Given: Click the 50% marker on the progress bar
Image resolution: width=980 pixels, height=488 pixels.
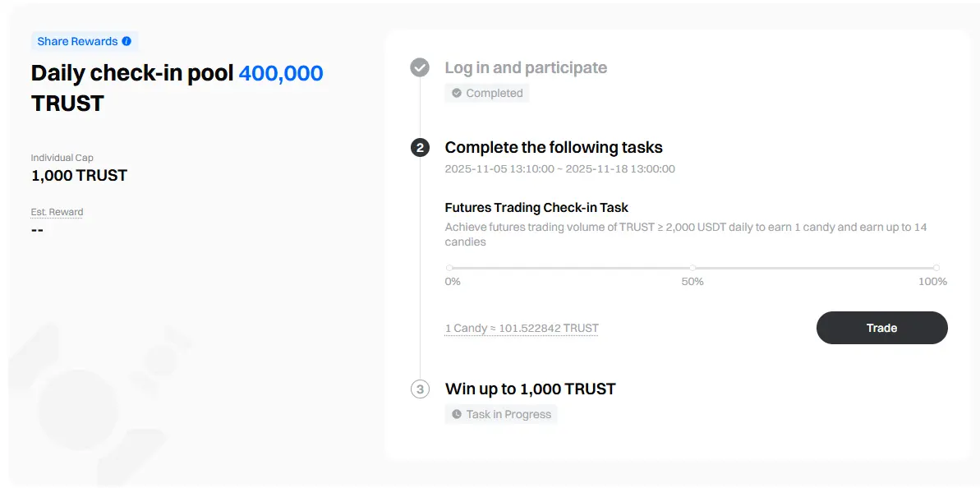Looking at the screenshot, I should coord(692,268).
